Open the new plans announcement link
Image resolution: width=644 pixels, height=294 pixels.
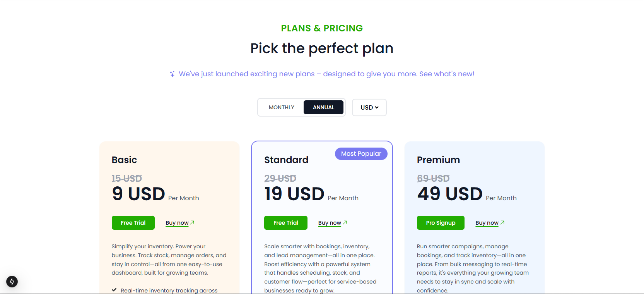coord(326,74)
